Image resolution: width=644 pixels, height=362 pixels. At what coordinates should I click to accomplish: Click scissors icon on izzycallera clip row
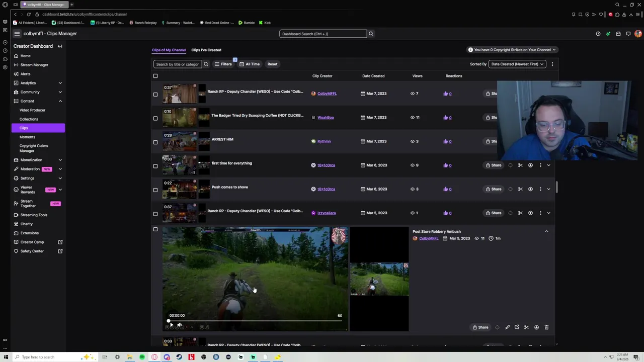click(x=520, y=213)
